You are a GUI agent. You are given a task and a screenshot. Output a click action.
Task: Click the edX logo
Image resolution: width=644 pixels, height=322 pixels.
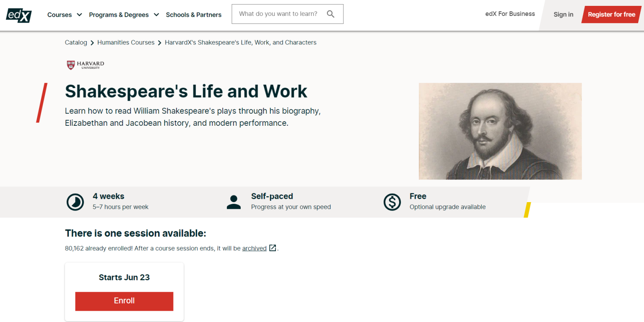pos(19,15)
